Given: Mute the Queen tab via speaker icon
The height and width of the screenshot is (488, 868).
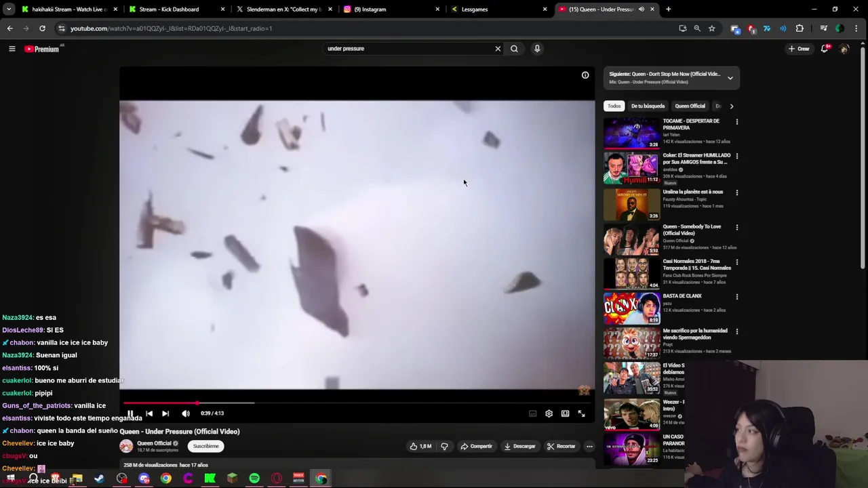Looking at the screenshot, I should click(x=641, y=9).
